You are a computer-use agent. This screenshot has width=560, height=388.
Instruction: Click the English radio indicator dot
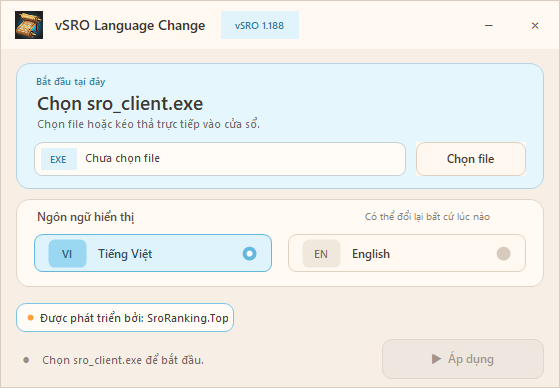point(503,254)
